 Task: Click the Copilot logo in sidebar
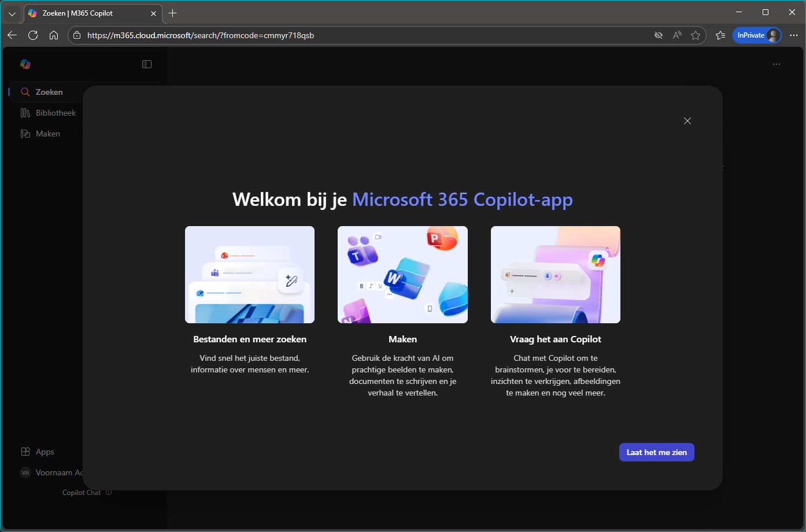[x=25, y=64]
